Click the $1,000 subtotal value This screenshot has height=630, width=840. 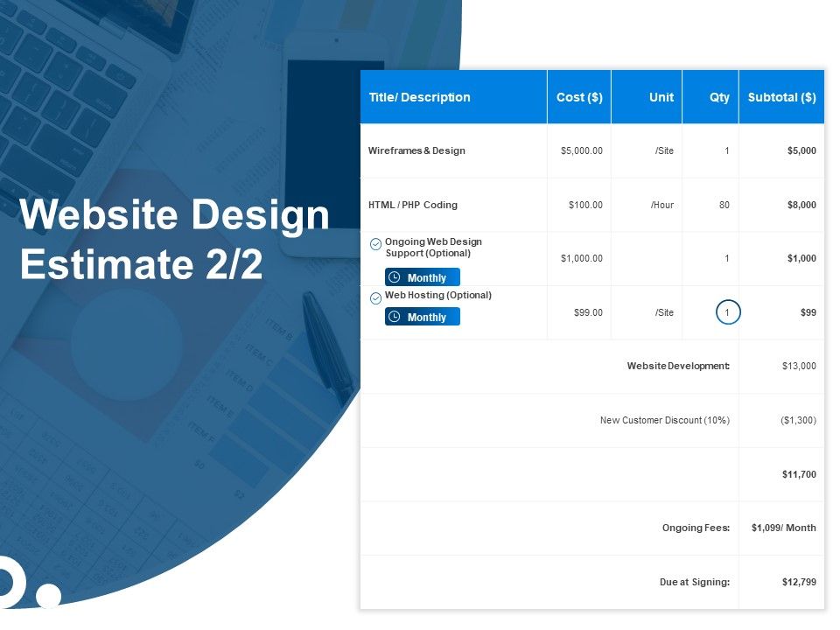click(801, 258)
